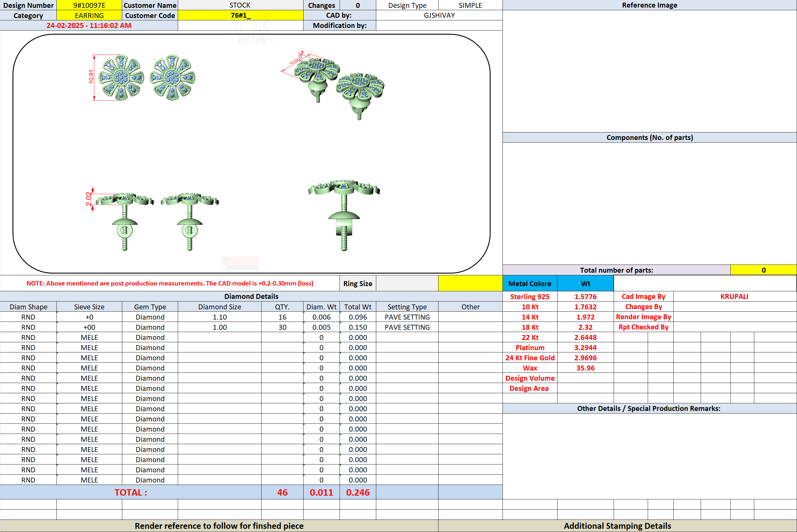The height and width of the screenshot is (532, 797).
Task: Select the customer name STOCK cell
Action: pyautogui.click(x=240, y=5)
